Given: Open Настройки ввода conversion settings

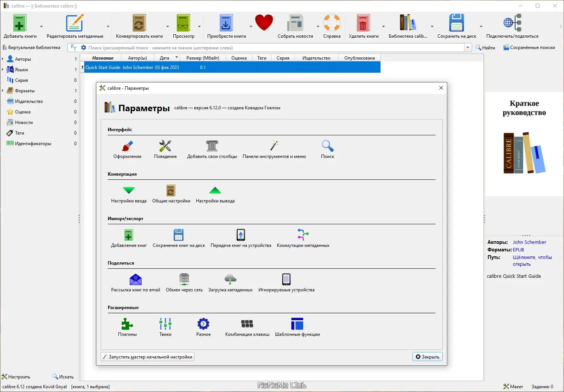Looking at the screenshot, I should coord(129,194).
